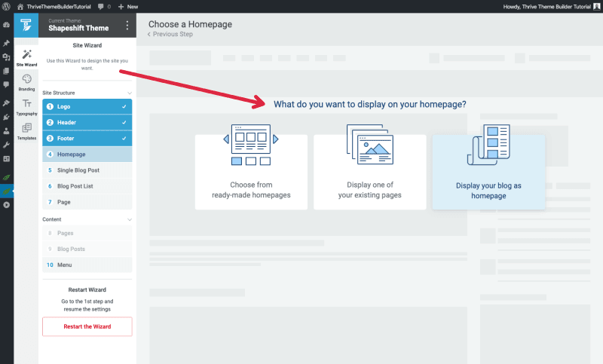The height and width of the screenshot is (364, 603).
Task: Open the Typography section icon
Action: point(26,106)
